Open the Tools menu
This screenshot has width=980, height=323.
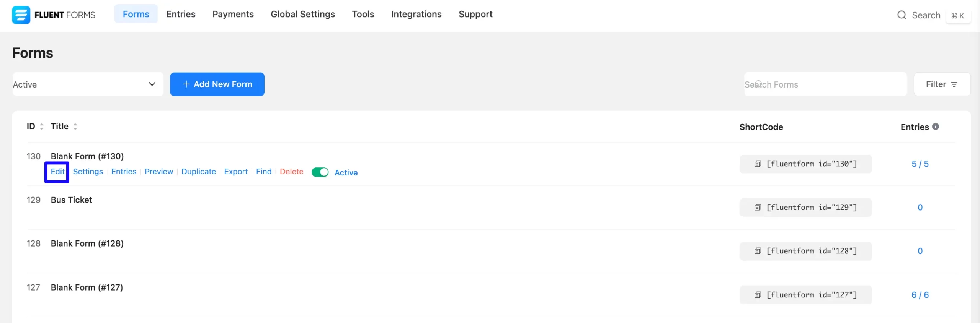363,14
